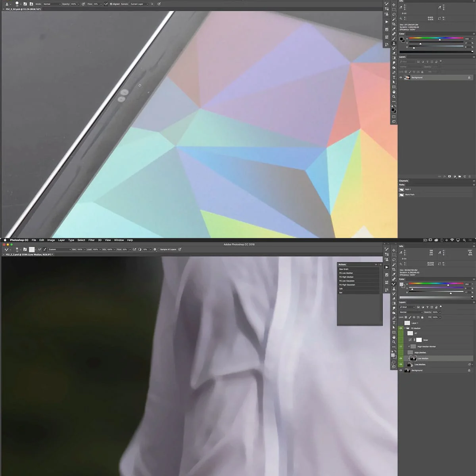This screenshot has height=476, width=476.
Task: Select the Hand tool in FS2_2_2.psd window toolbar
Action: click(x=394, y=337)
